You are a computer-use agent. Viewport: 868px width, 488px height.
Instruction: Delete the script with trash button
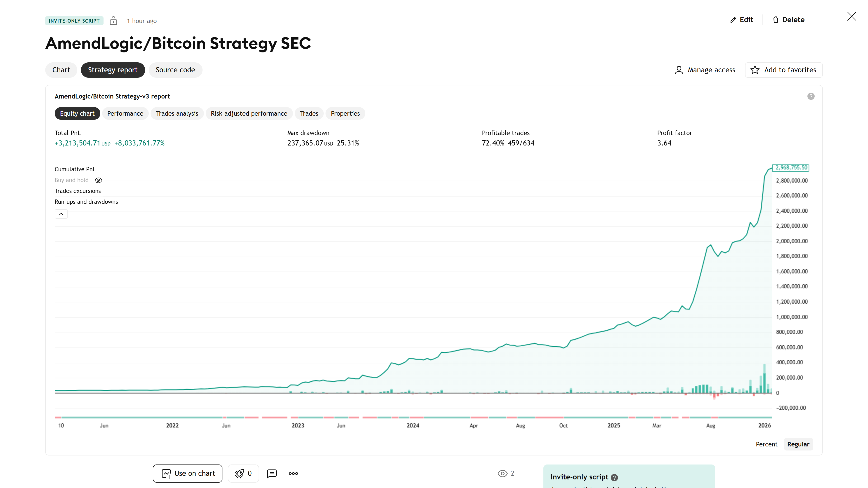coord(788,20)
